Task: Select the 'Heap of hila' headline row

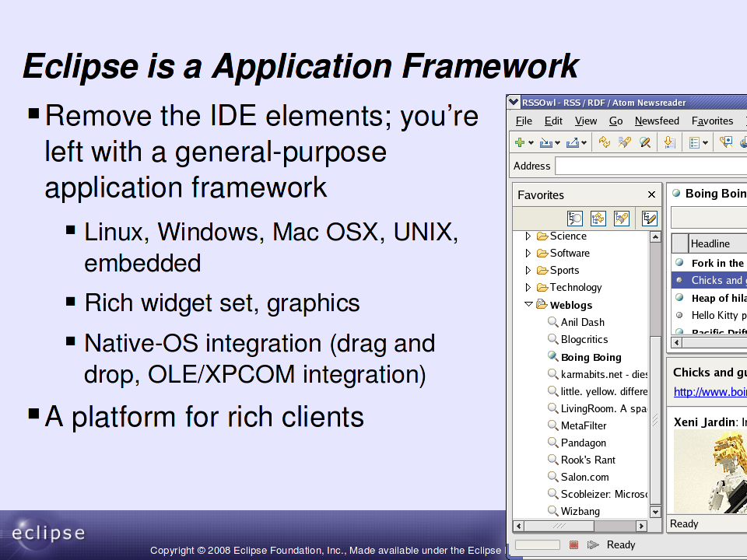Action: tap(710, 298)
